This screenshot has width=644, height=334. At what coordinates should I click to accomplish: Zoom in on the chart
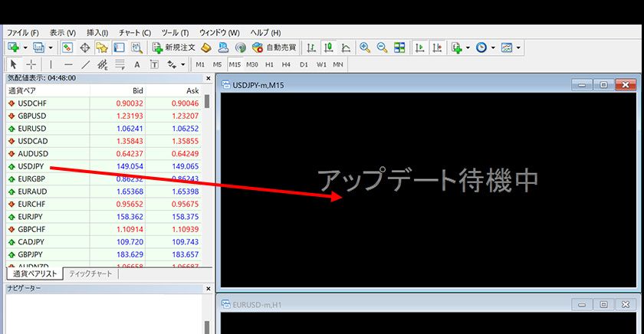(364, 47)
